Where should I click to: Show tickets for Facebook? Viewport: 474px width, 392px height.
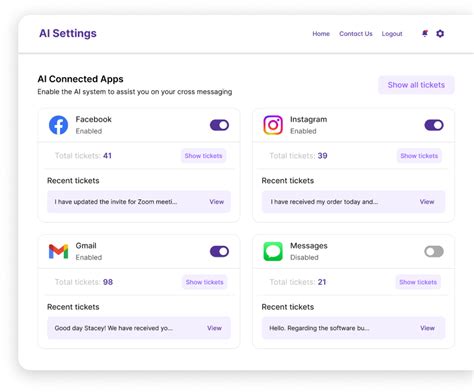pos(203,156)
